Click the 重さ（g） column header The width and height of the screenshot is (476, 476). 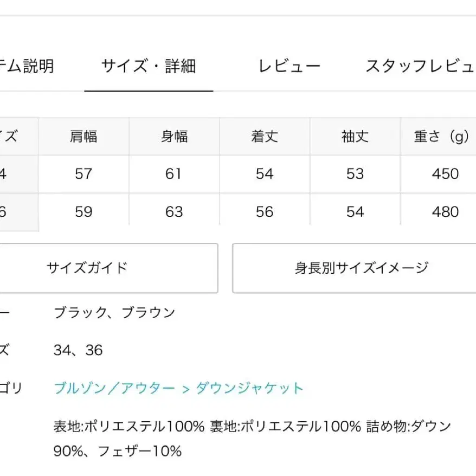tap(441, 137)
